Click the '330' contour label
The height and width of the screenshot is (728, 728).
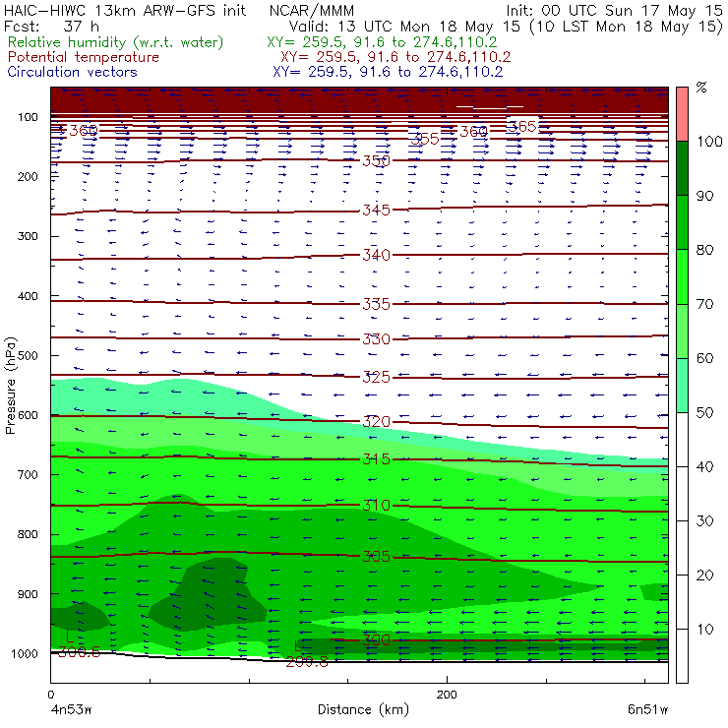[x=377, y=339]
